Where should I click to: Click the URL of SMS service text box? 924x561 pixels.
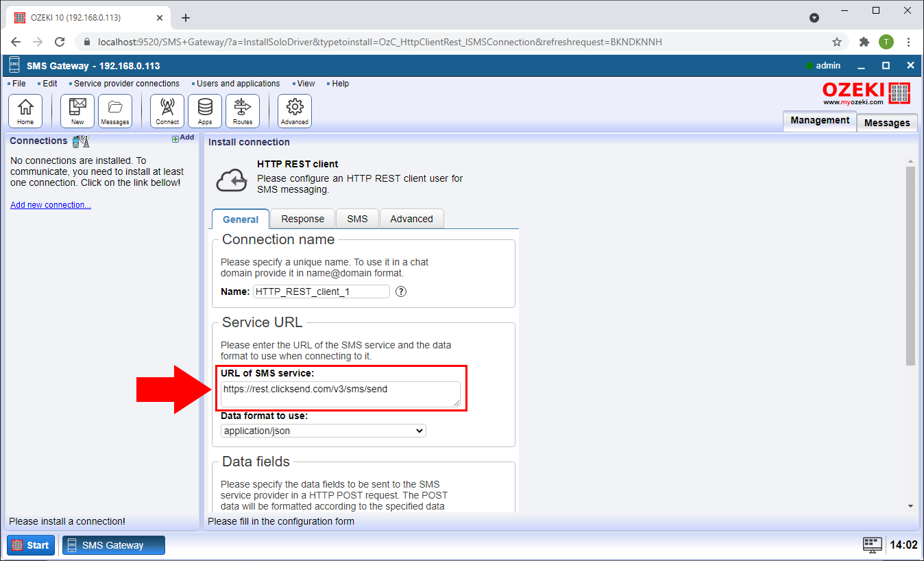[x=341, y=394]
